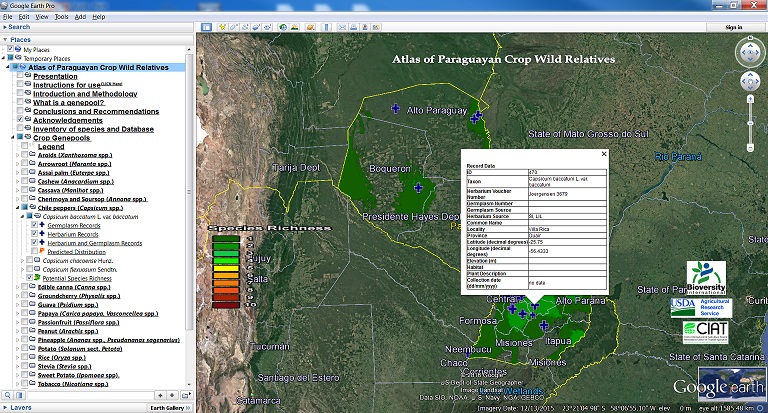This screenshot has width=768, height=413.
Task: Click the Sign in button
Action: coord(734,27)
